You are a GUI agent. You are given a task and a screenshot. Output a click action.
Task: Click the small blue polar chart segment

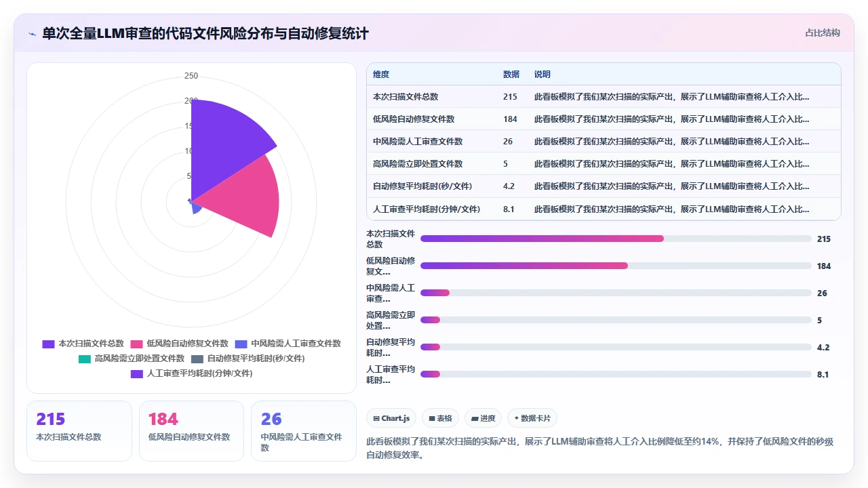[x=197, y=209]
